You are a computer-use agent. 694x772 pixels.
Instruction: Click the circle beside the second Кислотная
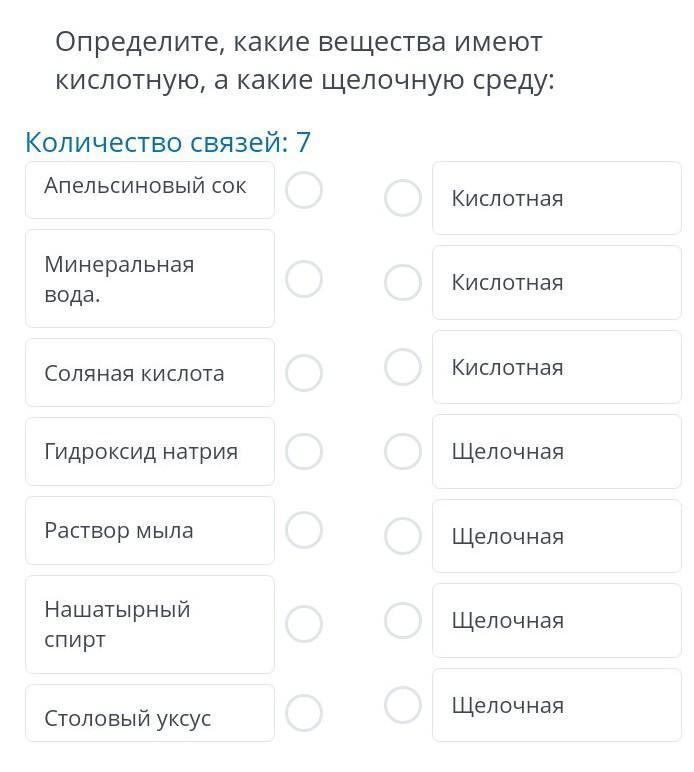[403, 282]
